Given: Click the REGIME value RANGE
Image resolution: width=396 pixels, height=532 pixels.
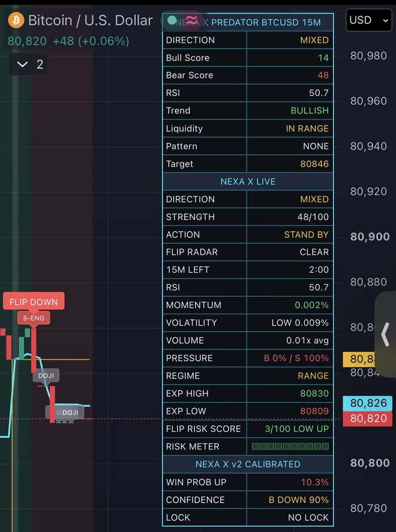Looking at the screenshot, I should point(313,375).
